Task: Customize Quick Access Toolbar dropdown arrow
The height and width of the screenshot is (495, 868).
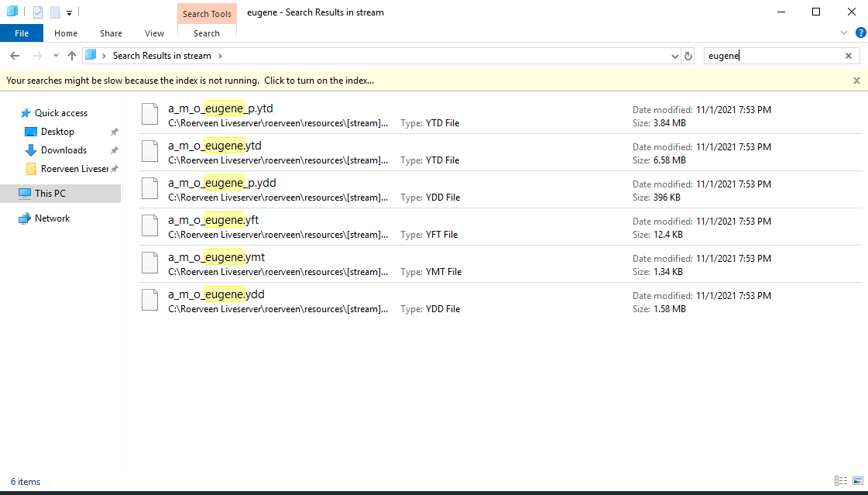Action: click(x=69, y=12)
